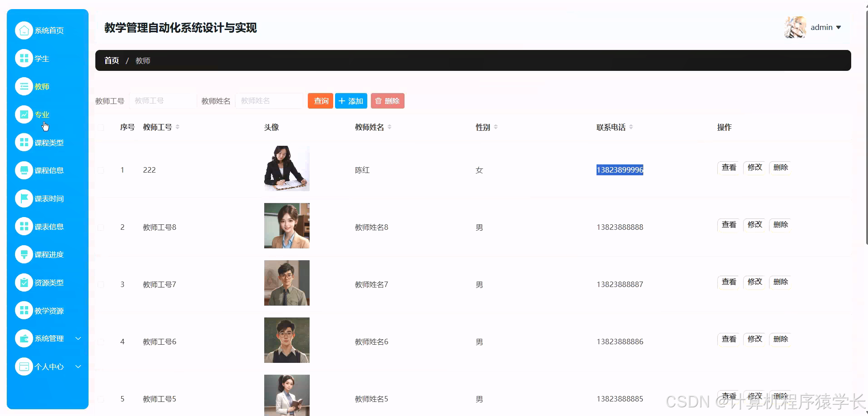This screenshot has width=868, height=416.
Task: Expand the 系统管理 menu chevron
Action: click(x=78, y=338)
